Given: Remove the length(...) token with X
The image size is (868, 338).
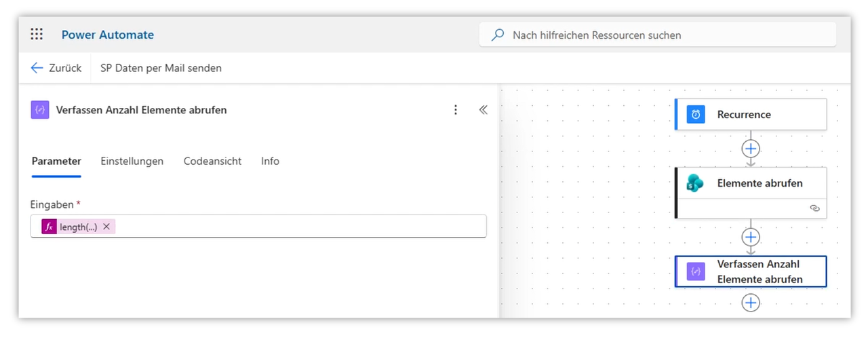Looking at the screenshot, I should (106, 227).
